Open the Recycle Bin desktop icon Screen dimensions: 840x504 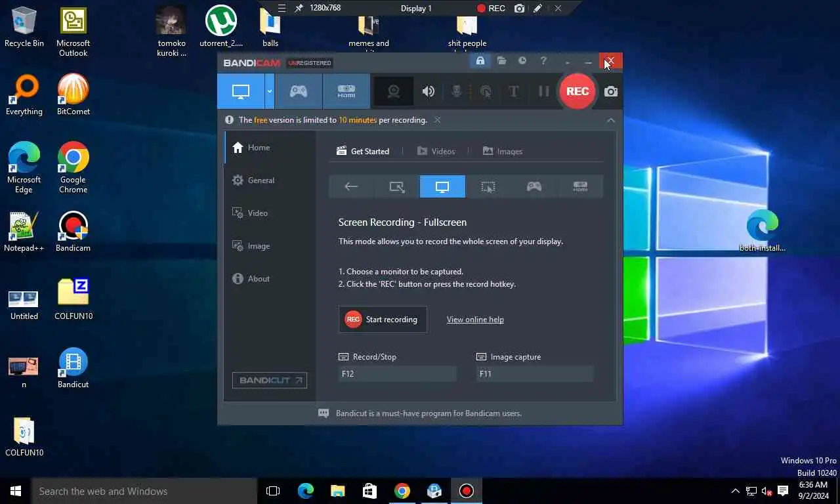coord(24,28)
